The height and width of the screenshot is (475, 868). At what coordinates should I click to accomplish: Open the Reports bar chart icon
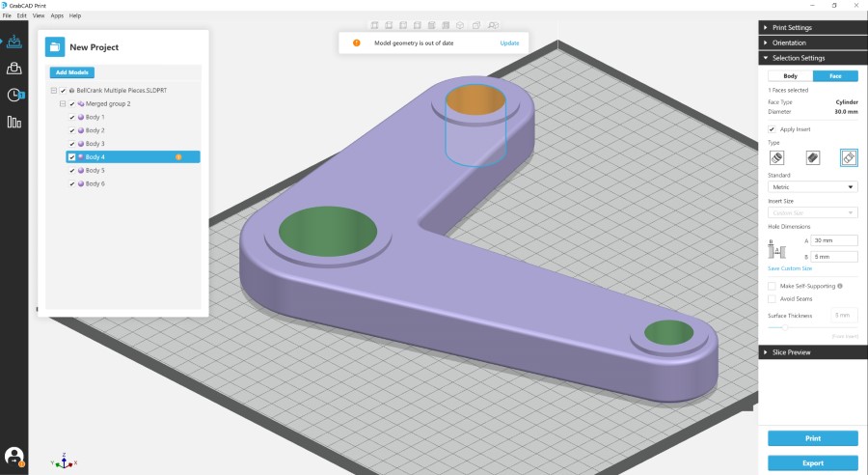[x=14, y=122]
